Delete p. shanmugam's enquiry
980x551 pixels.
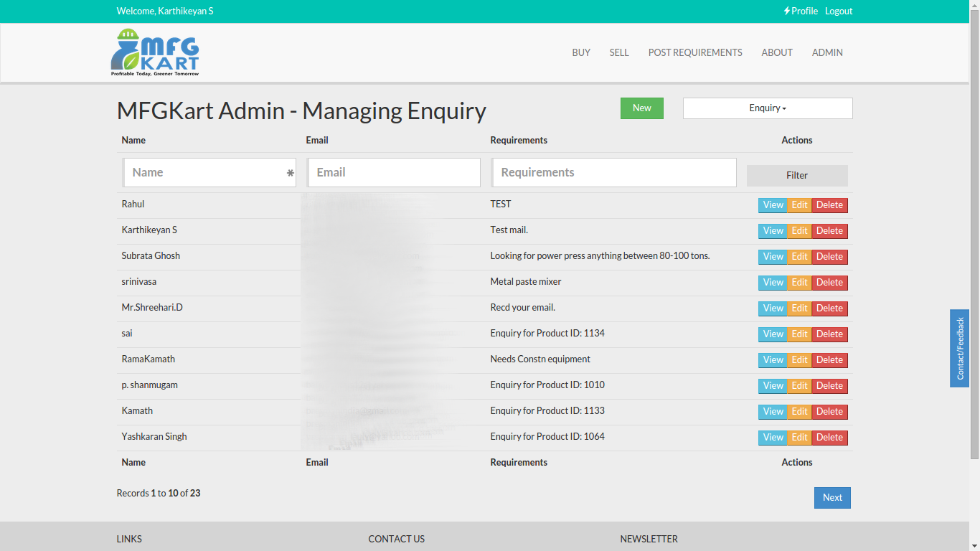[x=829, y=386]
